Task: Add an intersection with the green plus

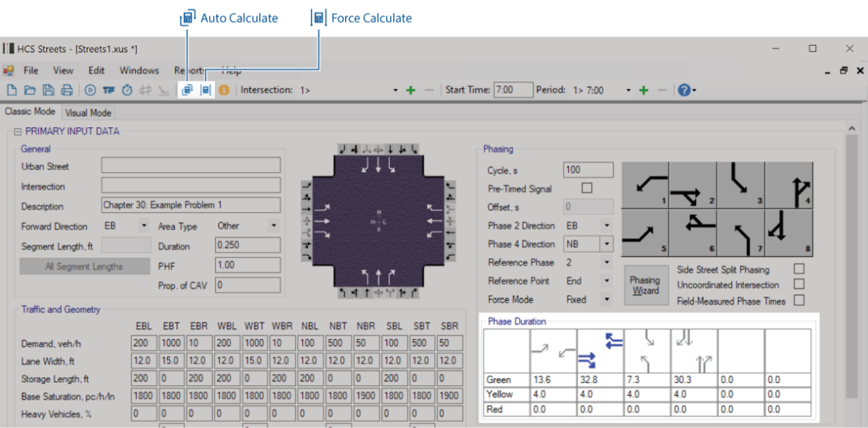Action: coord(411,90)
